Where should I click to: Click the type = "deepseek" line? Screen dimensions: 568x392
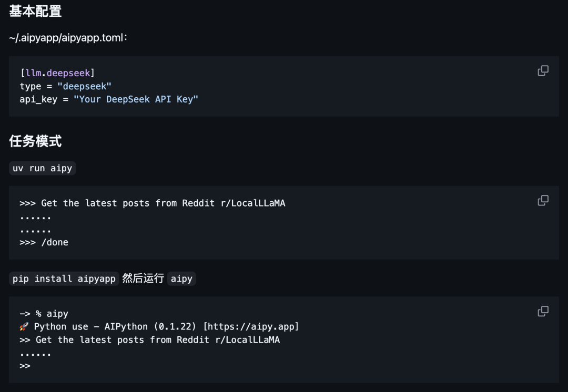[66, 86]
